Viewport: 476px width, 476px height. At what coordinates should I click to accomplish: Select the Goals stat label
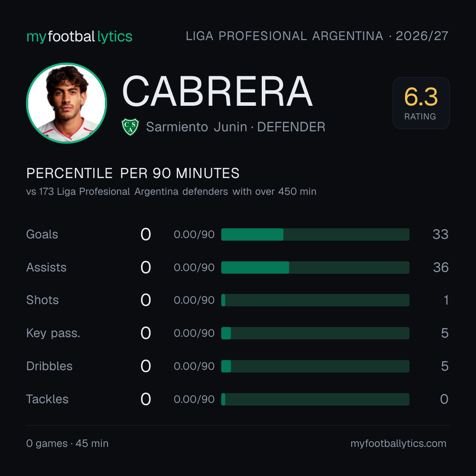coord(42,234)
